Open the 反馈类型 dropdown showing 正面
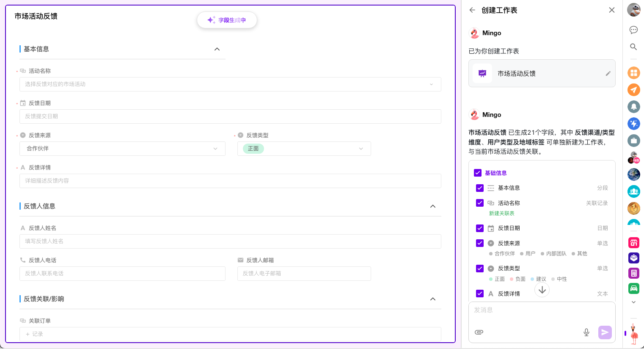 [304, 149]
